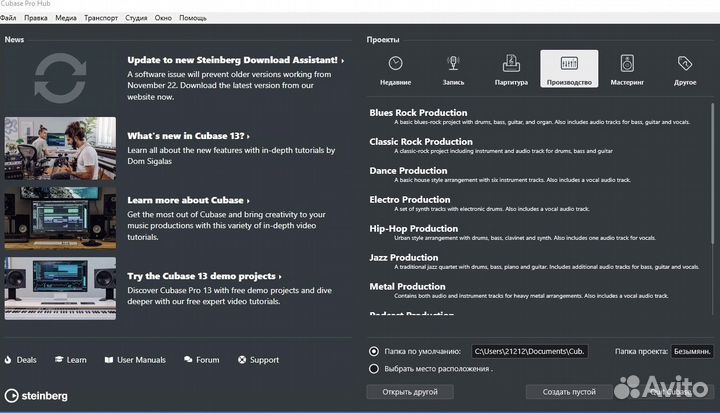Viewport: 720px width, 413px height.
Task: Open the Cubase 13 demo projects thumbnail
Action: click(60, 288)
